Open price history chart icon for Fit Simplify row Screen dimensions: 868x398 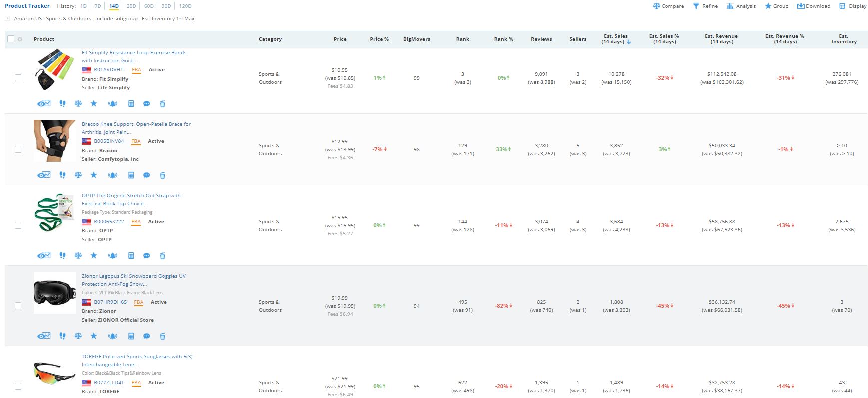coord(44,104)
